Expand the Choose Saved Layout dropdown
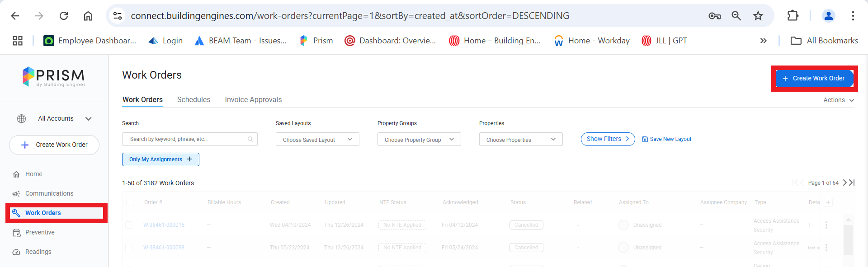This screenshot has height=267, width=868. 317,140
